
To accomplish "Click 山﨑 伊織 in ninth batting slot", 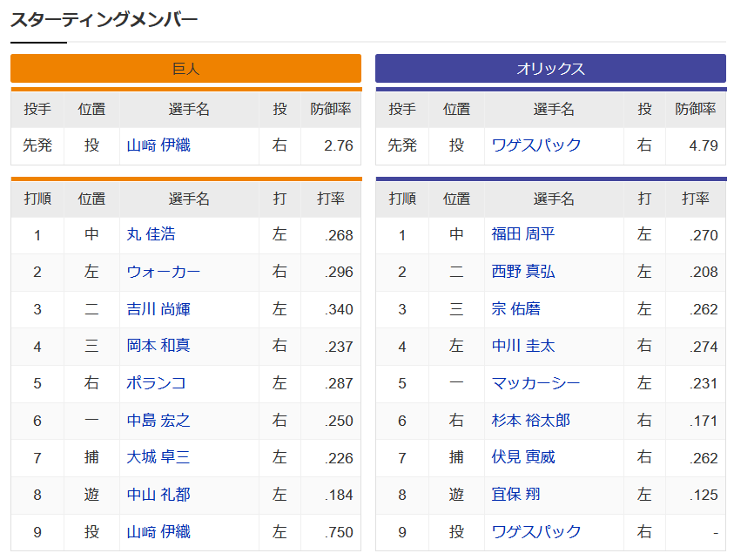I will click(158, 532).
